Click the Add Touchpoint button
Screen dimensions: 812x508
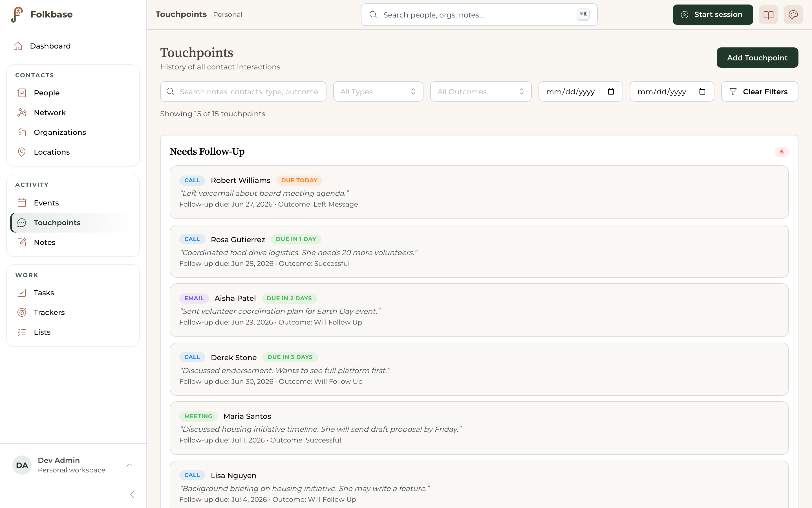click(x=757, y=58)
